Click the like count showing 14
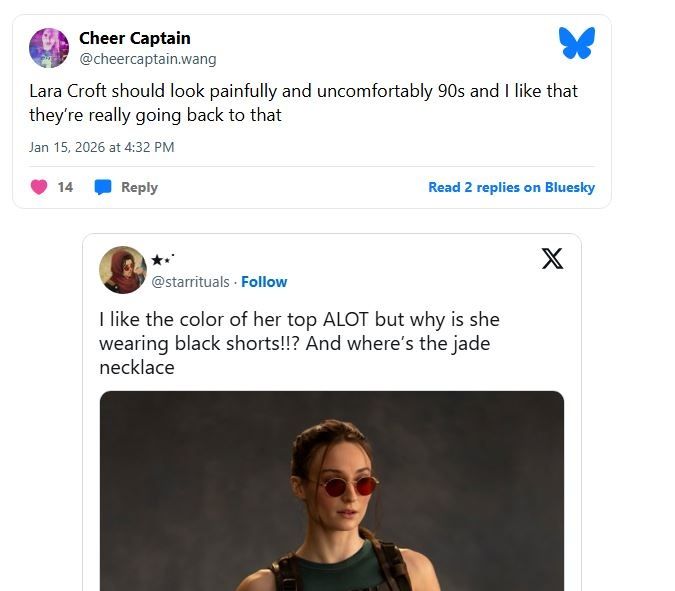 pos(65,187)
